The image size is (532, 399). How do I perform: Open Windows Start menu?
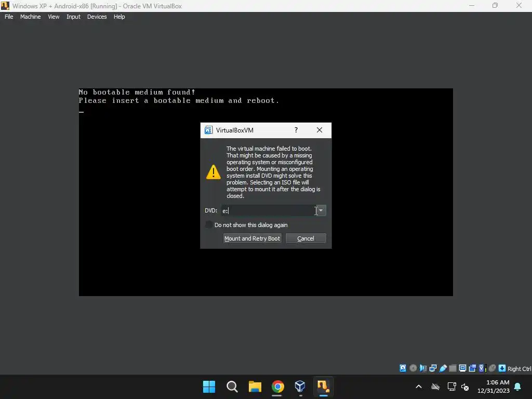209,387
